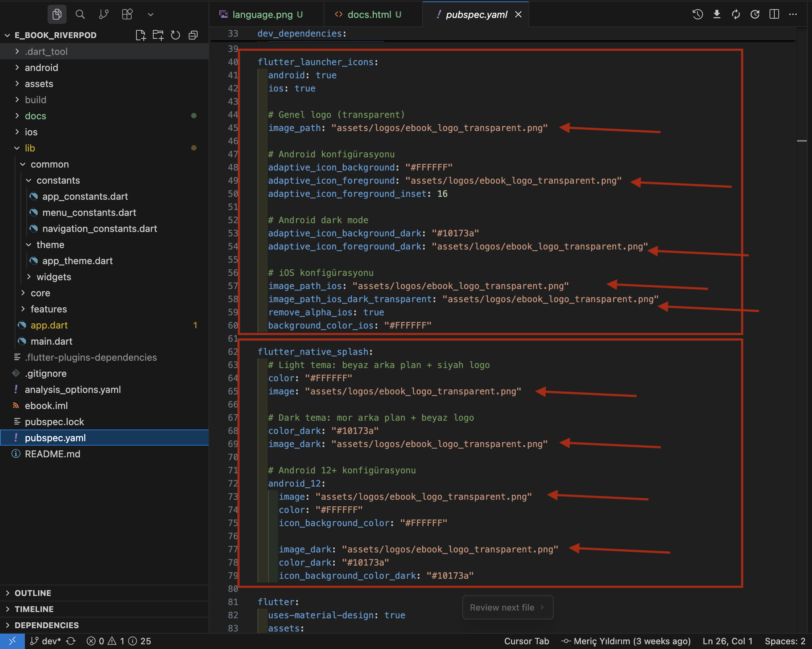This screenshot has width=812, height=649.
Task: Collapse all folders in explorer
Action: [193, 35]
